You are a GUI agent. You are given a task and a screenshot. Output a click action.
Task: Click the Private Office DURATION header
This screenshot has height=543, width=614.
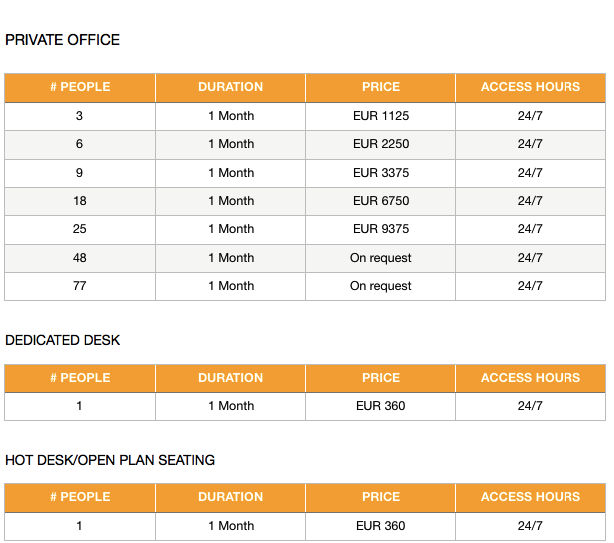coord(231,87)
